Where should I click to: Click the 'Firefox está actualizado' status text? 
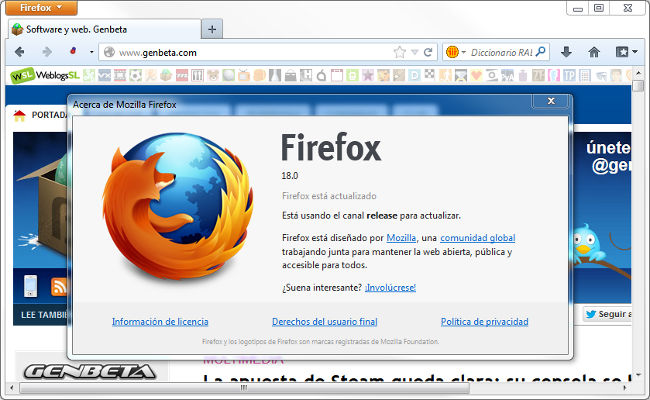coord(329,196)
